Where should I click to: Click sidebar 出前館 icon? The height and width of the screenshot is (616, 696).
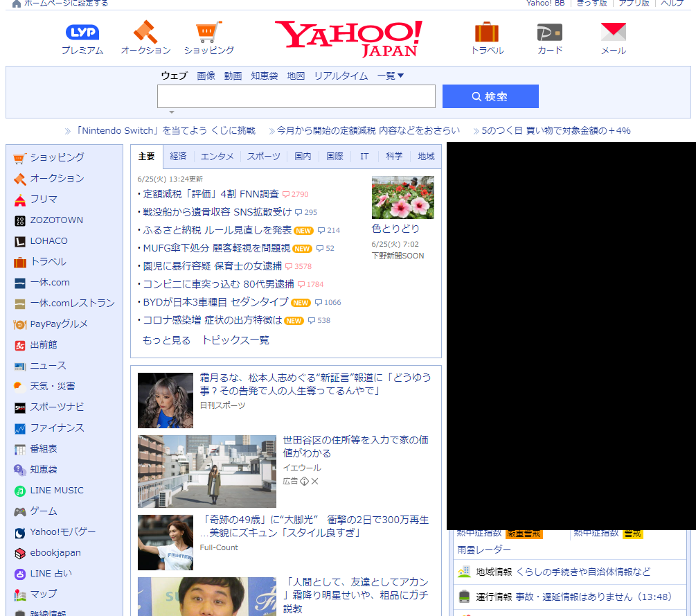[x=20, y=346]
